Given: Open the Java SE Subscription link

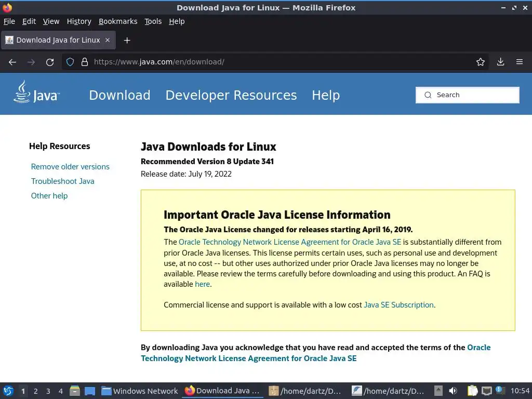Looking at the screenshot, I should click(x=398, y=305).
